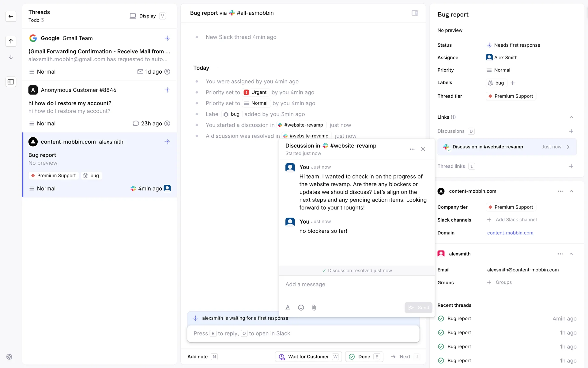Open the Display options menu
The width and height of the screenshot is (588, 368).
[x=147, y=16]
